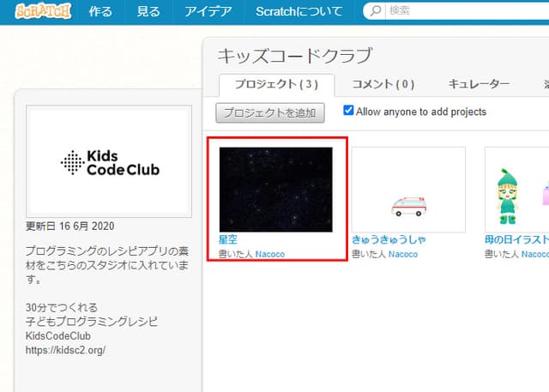Switch to the プロジェクト(3) tab
Screen dimensions: 549x392
pyautogui.click(x=269, y=84)
